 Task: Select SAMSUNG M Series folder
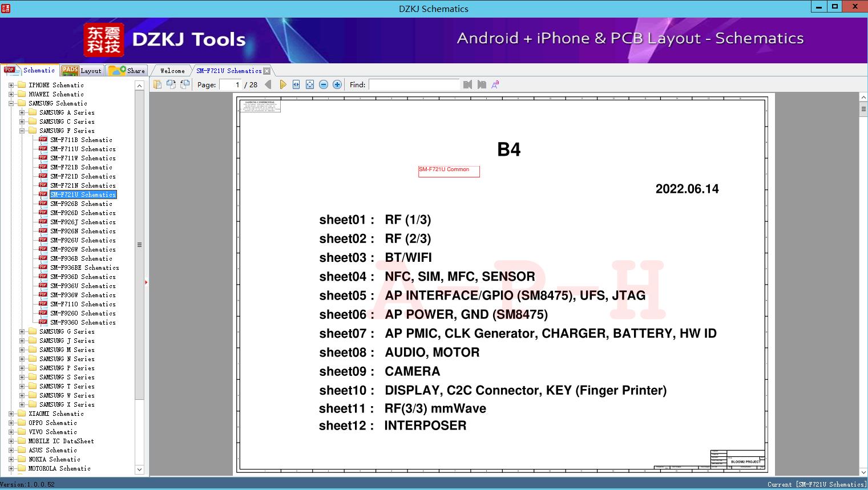pyautogui.click(x=67, y=350)
